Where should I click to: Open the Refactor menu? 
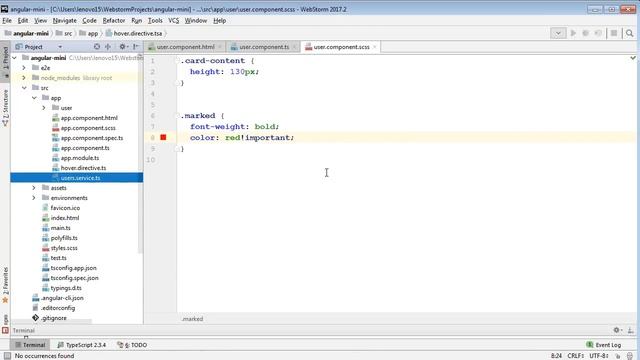(113, 20)
